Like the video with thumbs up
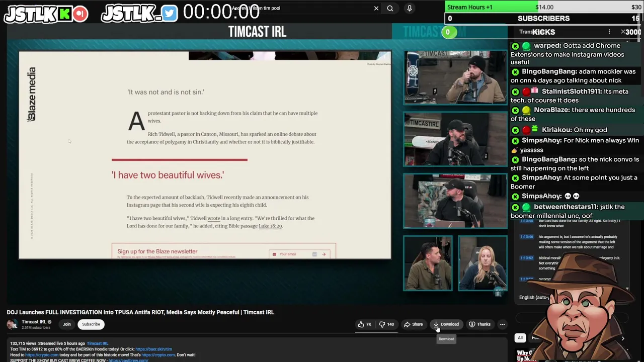644x362 pixels. click(365, 324)
